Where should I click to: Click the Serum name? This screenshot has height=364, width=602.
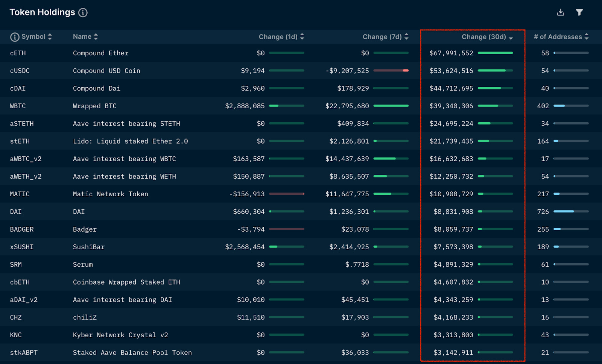click(83, 265)
